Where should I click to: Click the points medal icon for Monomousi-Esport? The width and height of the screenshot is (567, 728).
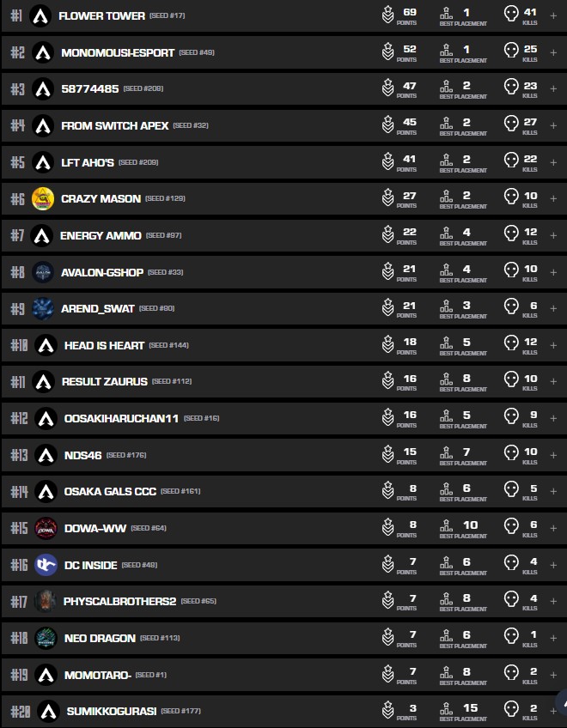[x=388, y=52]
